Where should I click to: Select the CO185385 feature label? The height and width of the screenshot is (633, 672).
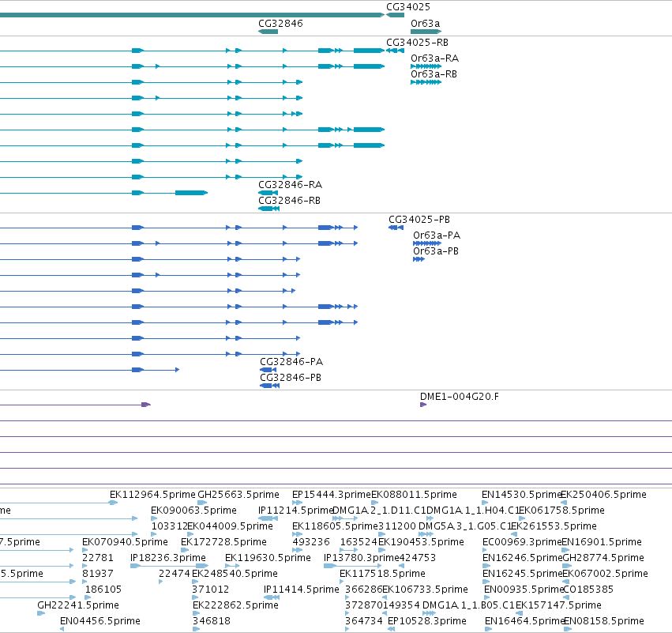click(588, 590)
